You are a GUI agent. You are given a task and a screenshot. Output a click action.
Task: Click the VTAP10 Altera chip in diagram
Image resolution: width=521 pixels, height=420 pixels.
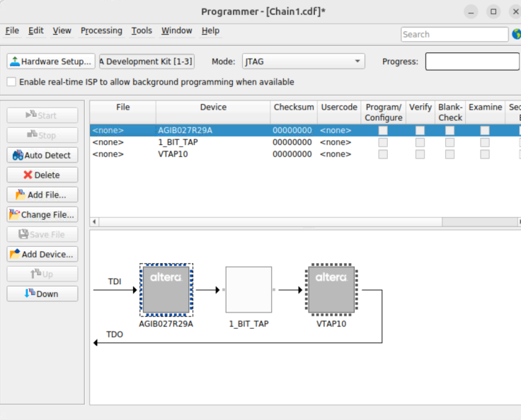331,289
